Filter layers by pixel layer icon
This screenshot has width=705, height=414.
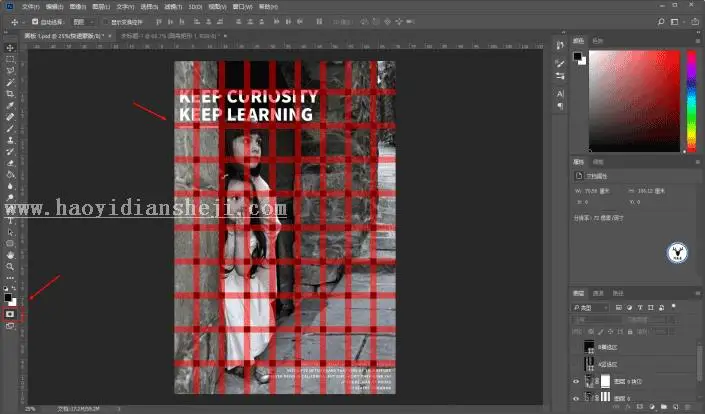point(619,307)
